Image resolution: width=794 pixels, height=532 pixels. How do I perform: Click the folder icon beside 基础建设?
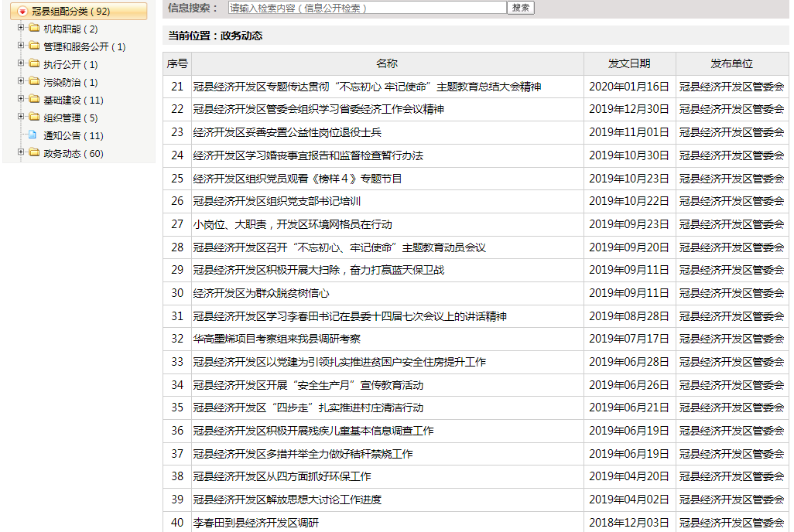click(34, 99)
